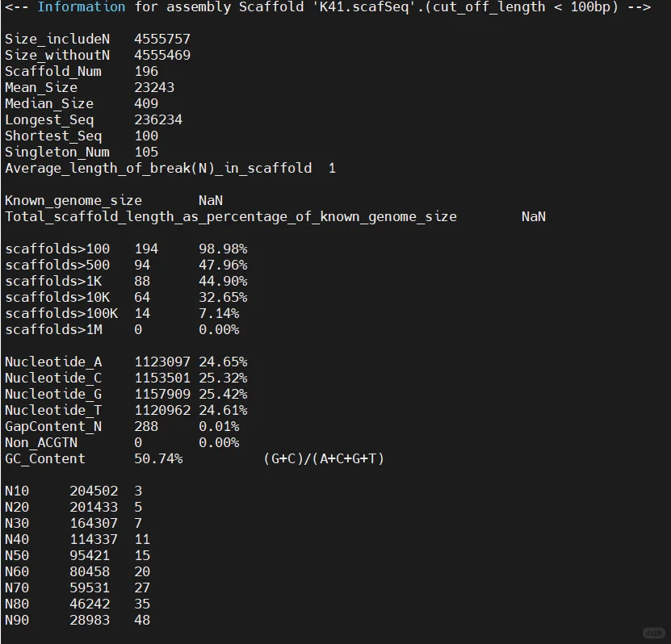Viewport: 671px width, 644px height.
Task: Click the formula '(G+C)/(A+C+G+T)'
Action: pos(324,459)
